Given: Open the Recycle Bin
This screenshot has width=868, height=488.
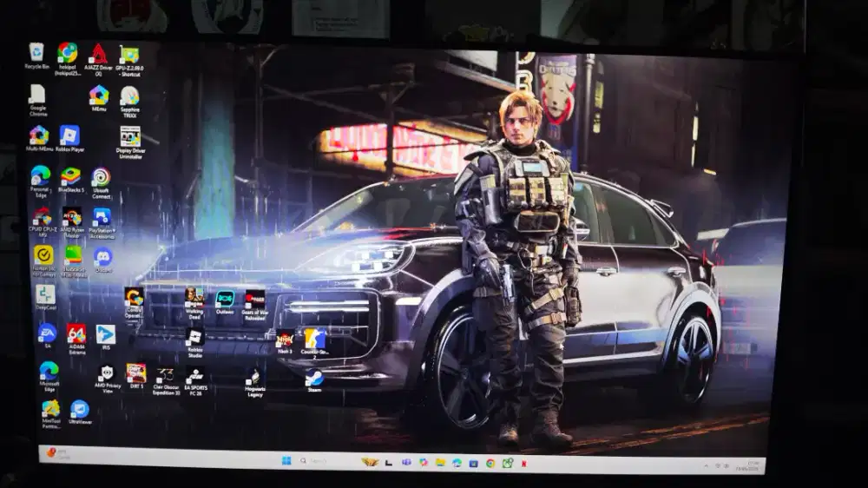Looking at the screenshot, I should tap(36, 56).
